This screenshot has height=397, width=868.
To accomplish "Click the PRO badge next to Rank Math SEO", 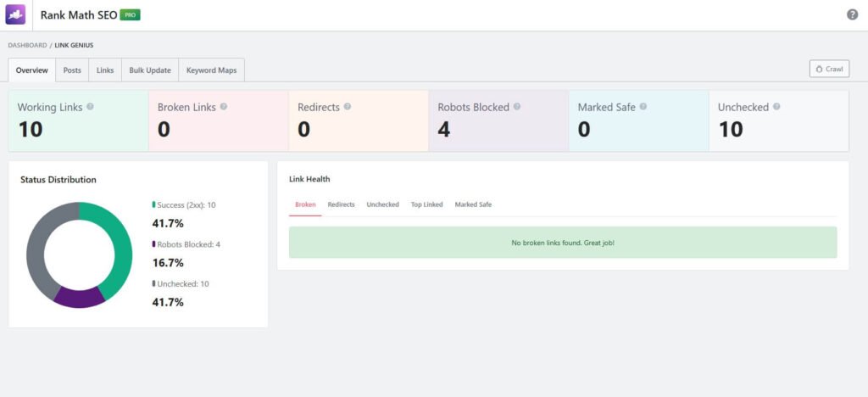I will pyautogui.click(x=130, y=15).
